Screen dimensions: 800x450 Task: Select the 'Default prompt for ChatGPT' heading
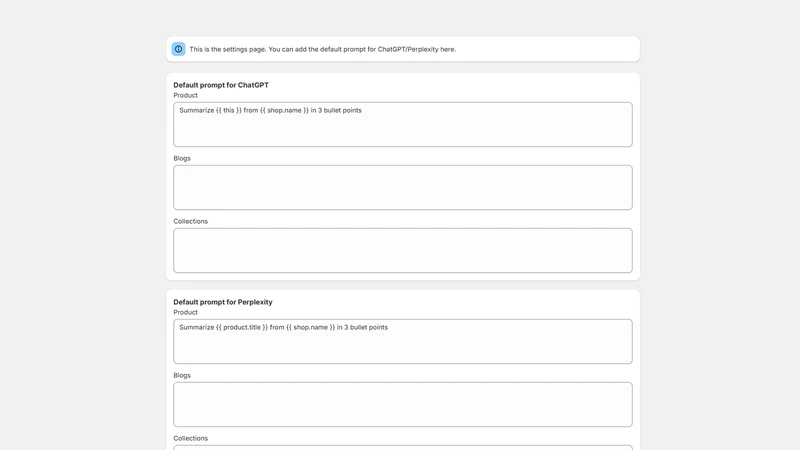[x=221, y=85]
